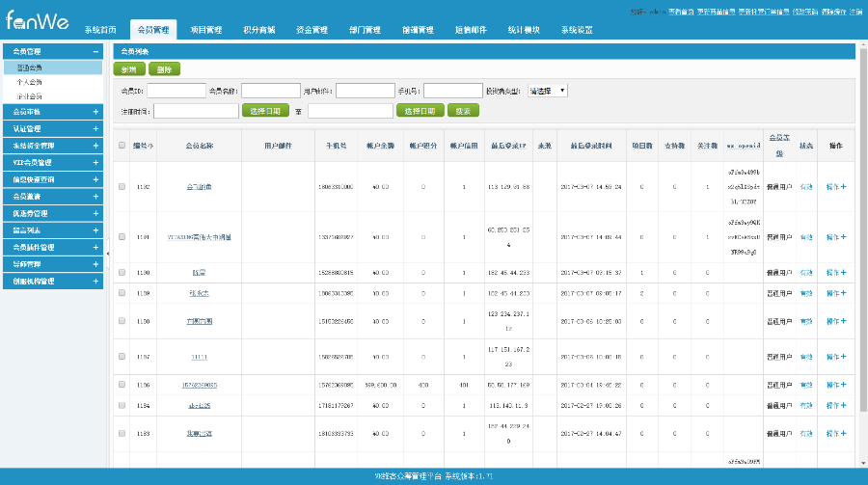The width and height of the screenshot is (868, 485).
Task: Expand 操作 menu for row 1192
Action: click(x=835, y=186)
